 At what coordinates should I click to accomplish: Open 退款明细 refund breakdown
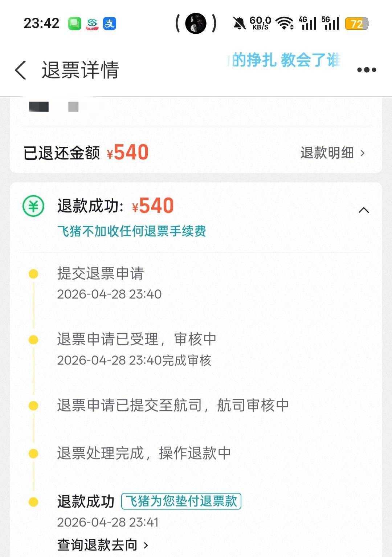point(327,153)
